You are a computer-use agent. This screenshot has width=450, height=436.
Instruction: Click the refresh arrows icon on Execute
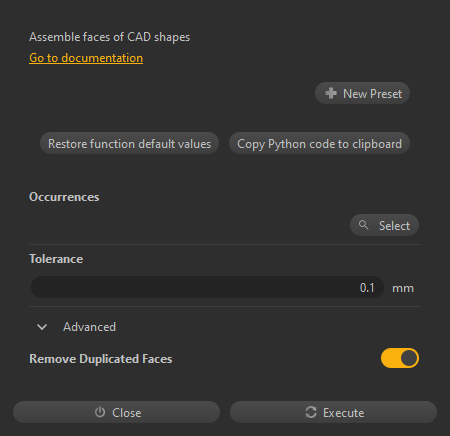click(x=311, y=412)
